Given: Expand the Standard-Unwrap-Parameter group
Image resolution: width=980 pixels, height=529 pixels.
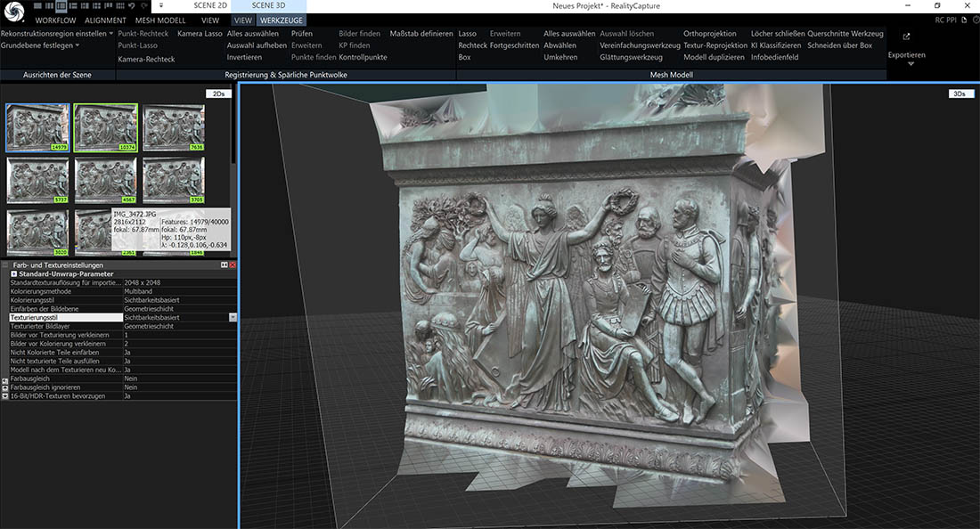Looking at the screenshot, I should pos(13,274).
